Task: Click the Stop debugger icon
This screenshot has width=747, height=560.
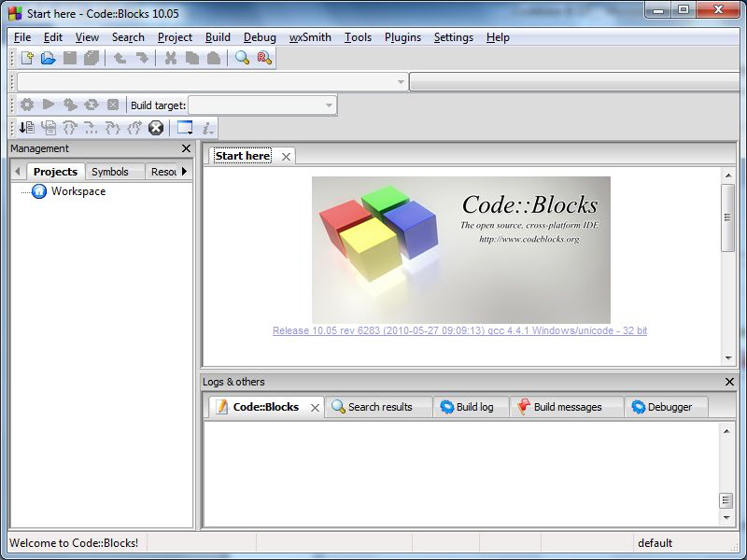Action: coord(156,128)
